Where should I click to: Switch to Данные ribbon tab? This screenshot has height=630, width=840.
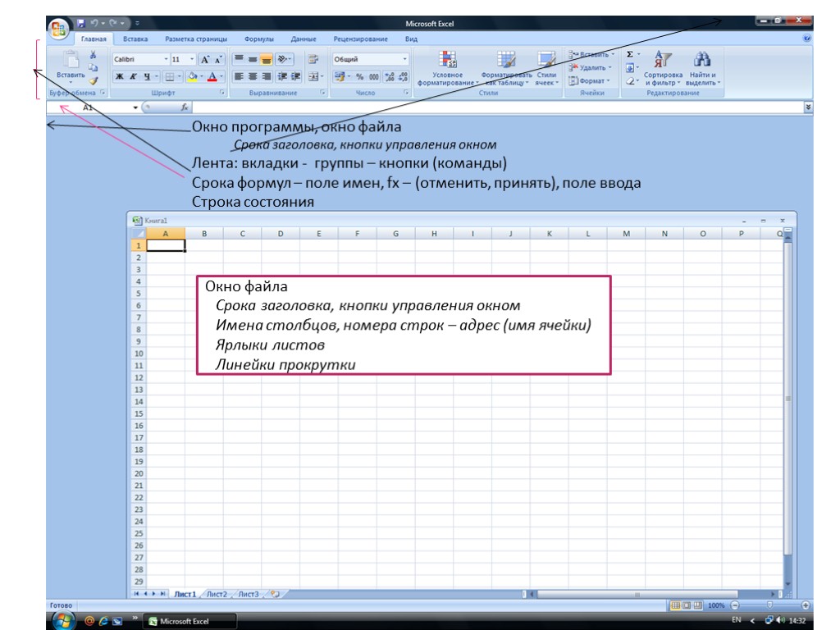[x=304, y=39]
